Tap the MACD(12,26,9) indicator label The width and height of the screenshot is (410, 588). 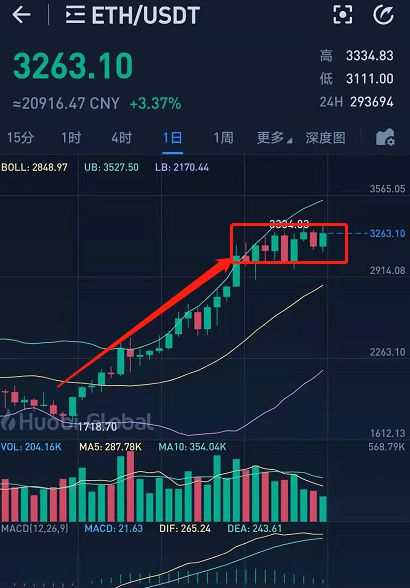pyautogui.click(x=35, y=529)
